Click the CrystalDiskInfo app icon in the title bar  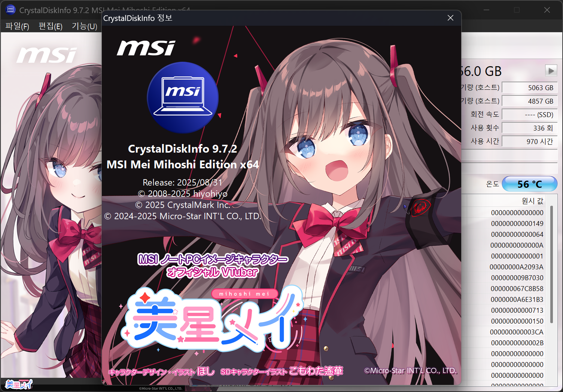(10, 10)
